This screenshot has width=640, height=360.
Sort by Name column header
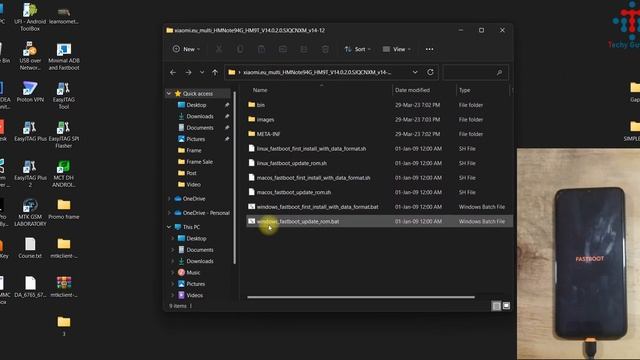tap(260, 90)
